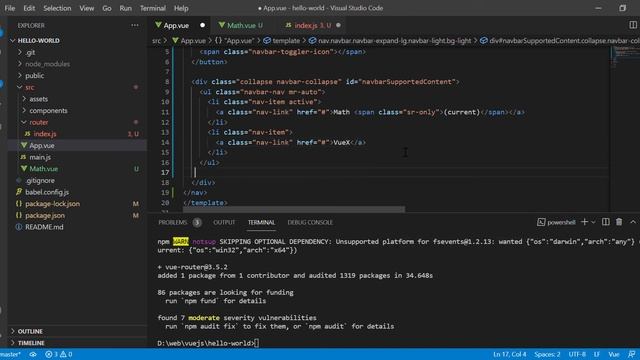Select the TERMINAL panel tab

click(261, 222)
